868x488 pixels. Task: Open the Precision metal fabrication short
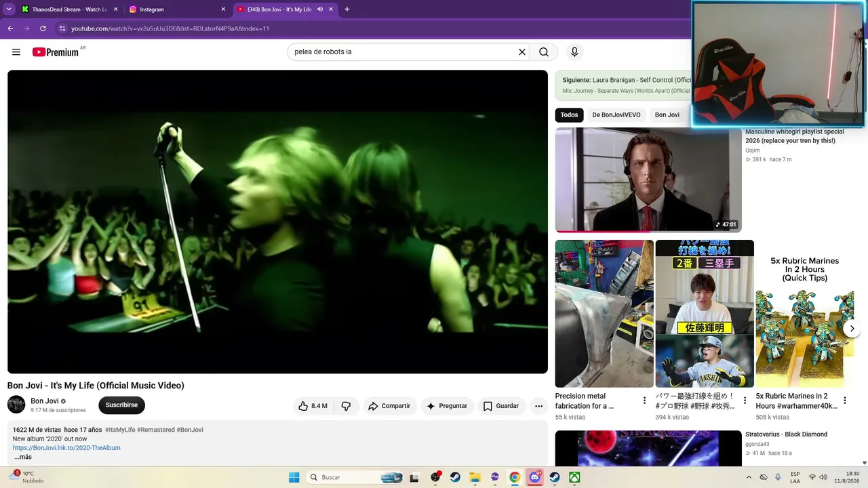tap(604, 314)
